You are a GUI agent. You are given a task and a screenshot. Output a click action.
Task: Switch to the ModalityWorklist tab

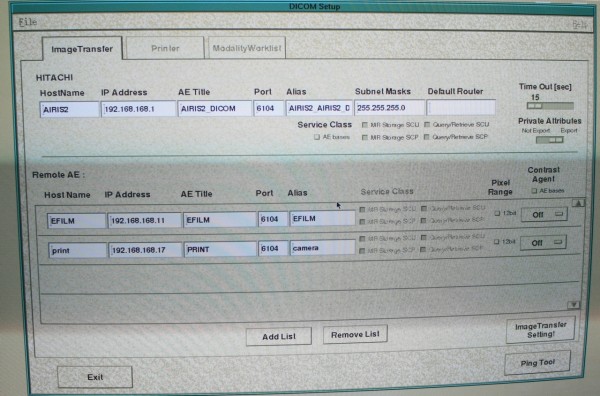[247, 48]
